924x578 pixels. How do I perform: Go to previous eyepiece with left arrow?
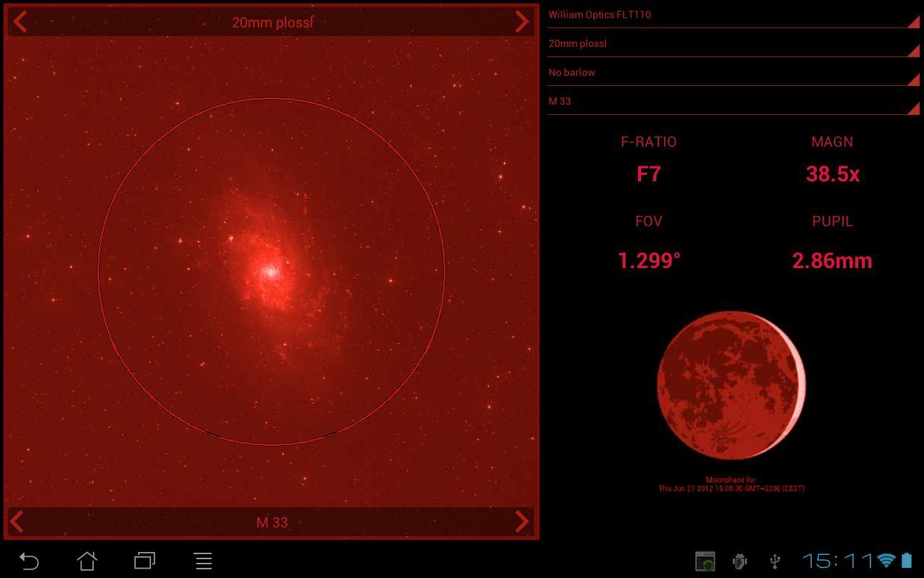[20, 22]
